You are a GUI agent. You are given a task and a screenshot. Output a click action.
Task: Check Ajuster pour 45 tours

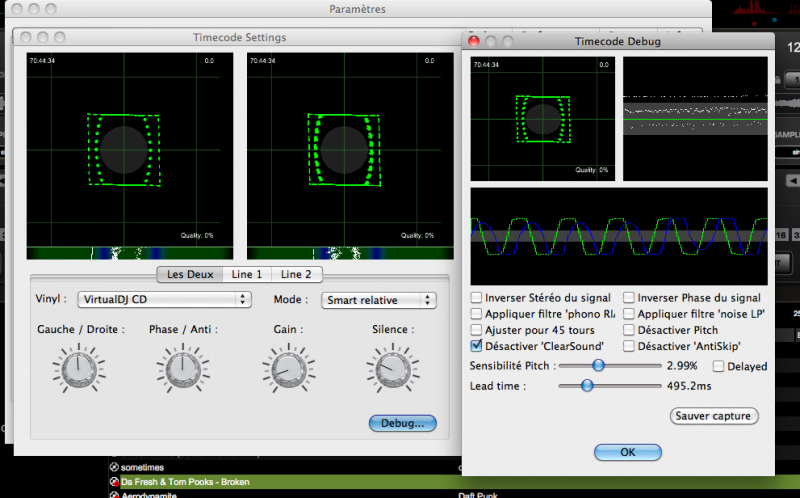pyautogui.click(x=476, y=330)
